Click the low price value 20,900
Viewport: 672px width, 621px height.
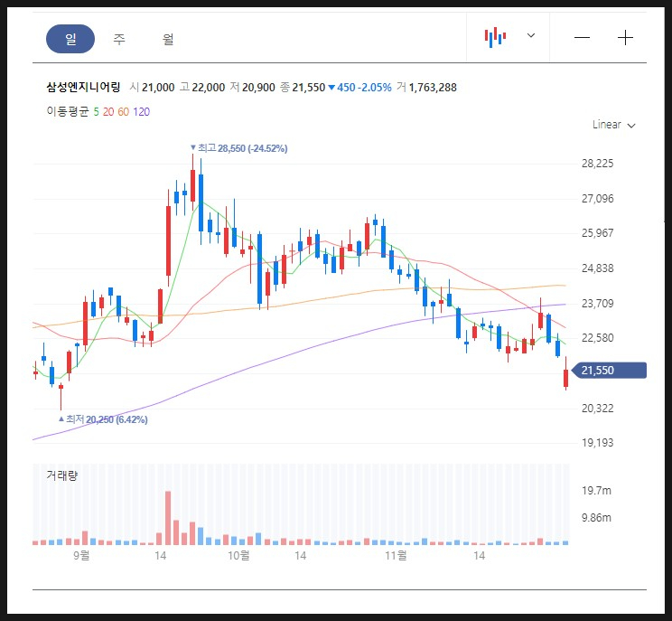click(x=258, y=88)
